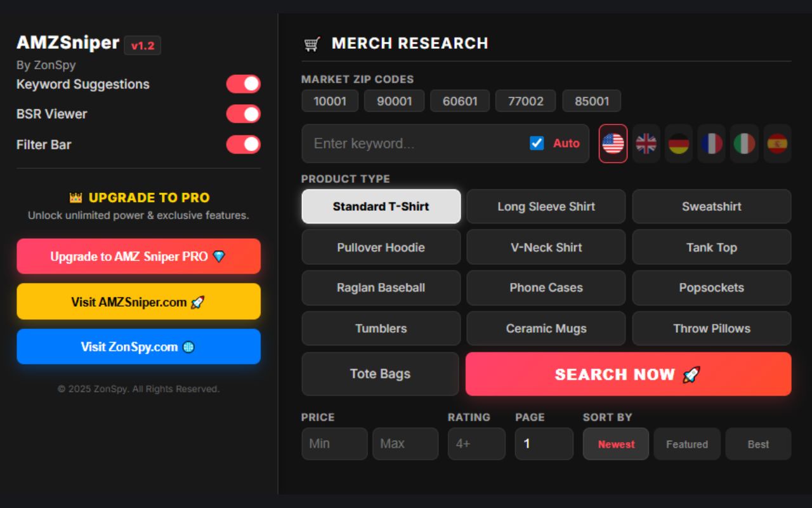
Task: Select zip code 85001
Action: pos(592,101)
